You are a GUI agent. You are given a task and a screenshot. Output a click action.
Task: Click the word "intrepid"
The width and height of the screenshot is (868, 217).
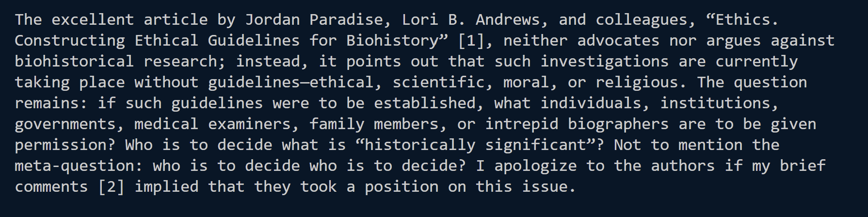[x=521, y=124]
